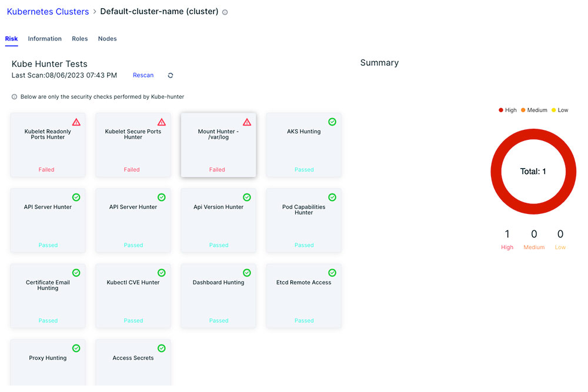Click green check on Proxy Hunting card
Viewport: 588px width, 392px height.
(x=76, y=348)
